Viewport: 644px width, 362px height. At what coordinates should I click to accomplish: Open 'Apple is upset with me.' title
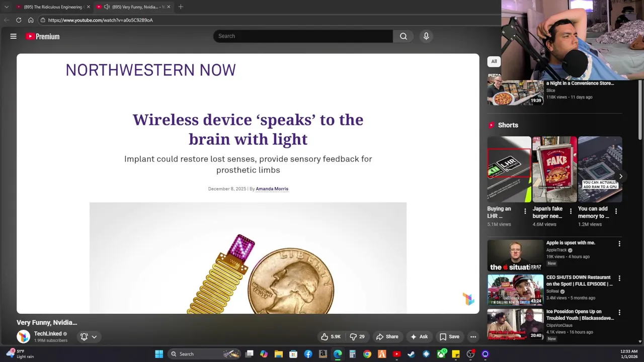(x=571, y=243)
